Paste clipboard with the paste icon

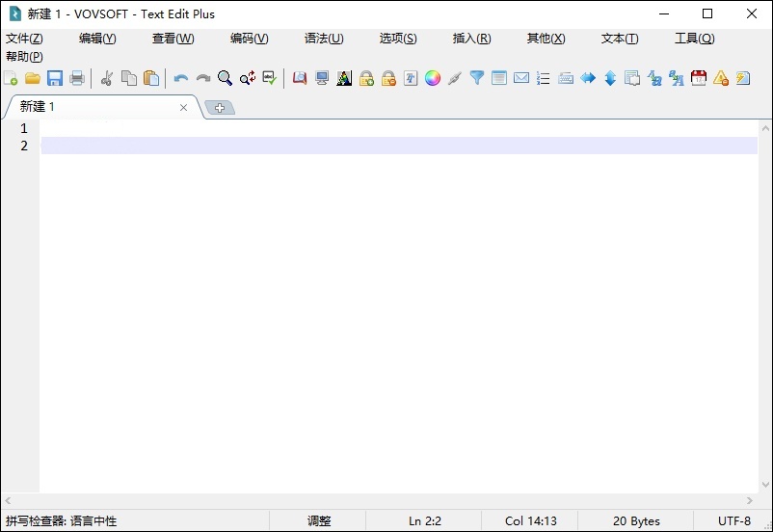coord(151,78)
